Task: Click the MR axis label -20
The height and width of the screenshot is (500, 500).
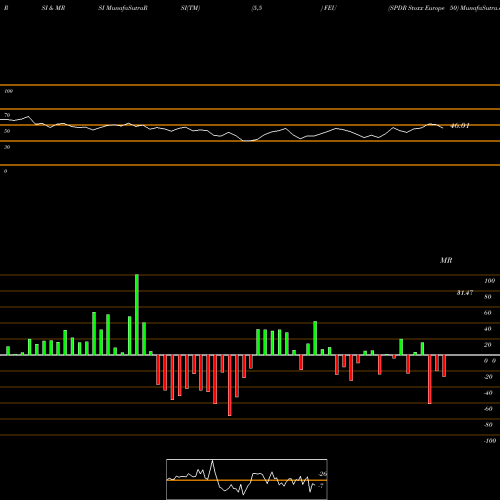Action: pyautogui.click(x=488, y=377)
